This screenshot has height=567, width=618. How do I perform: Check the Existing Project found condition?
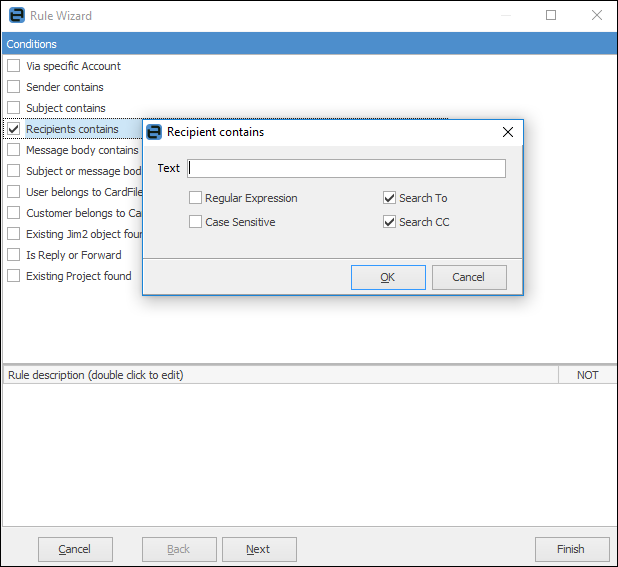coord(14,276)
